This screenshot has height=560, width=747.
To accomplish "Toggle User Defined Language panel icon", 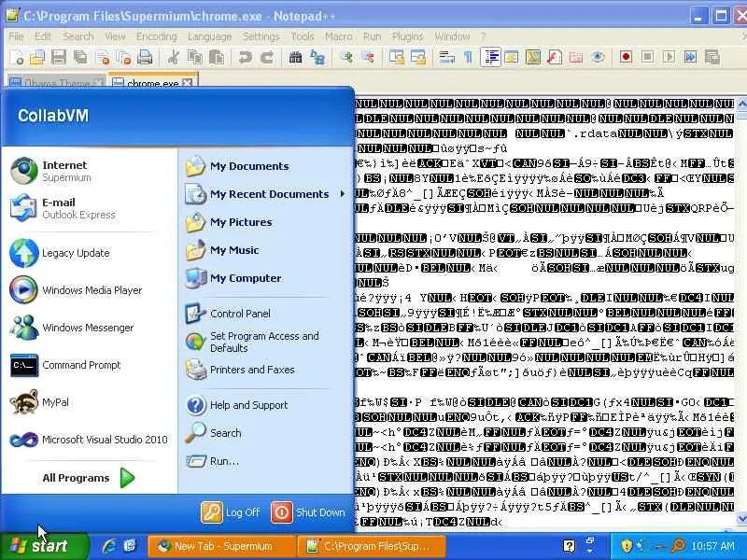I will [512, 58].
